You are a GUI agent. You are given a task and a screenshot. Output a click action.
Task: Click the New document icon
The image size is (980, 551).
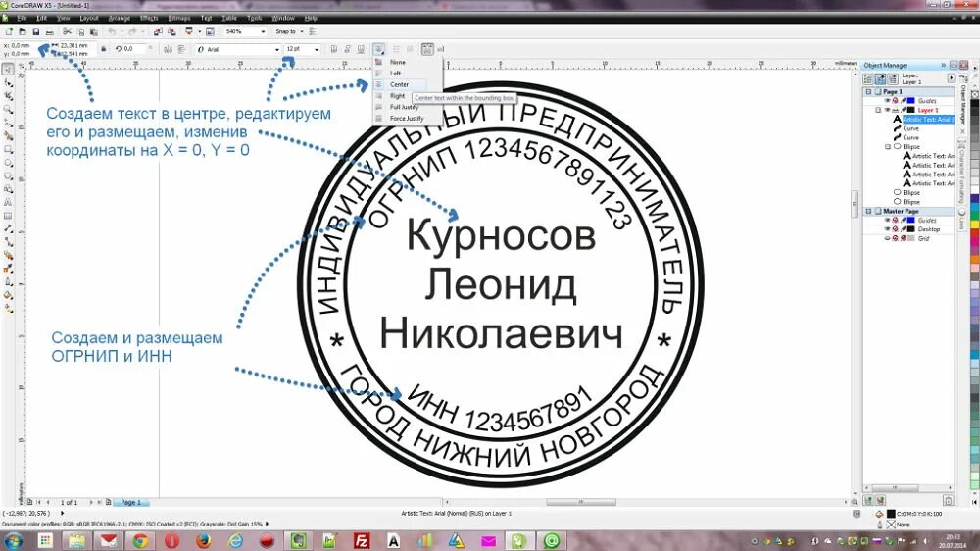click(9, 32)
